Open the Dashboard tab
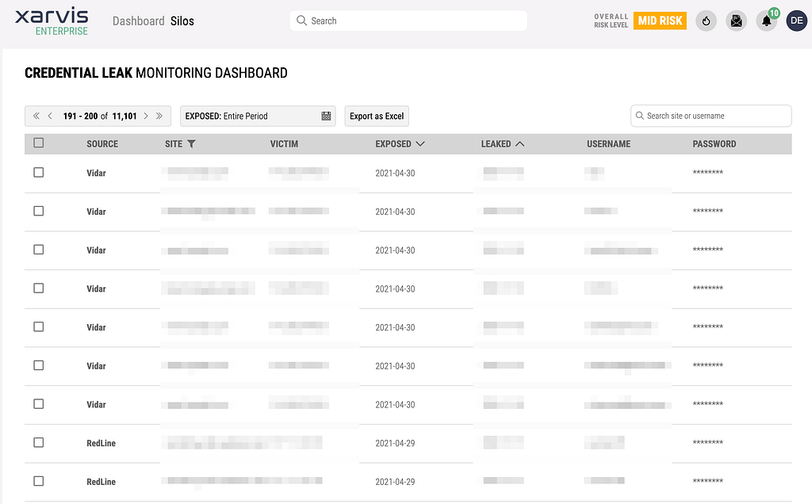This screenshot has width=812, height=504. coord(138,21)
